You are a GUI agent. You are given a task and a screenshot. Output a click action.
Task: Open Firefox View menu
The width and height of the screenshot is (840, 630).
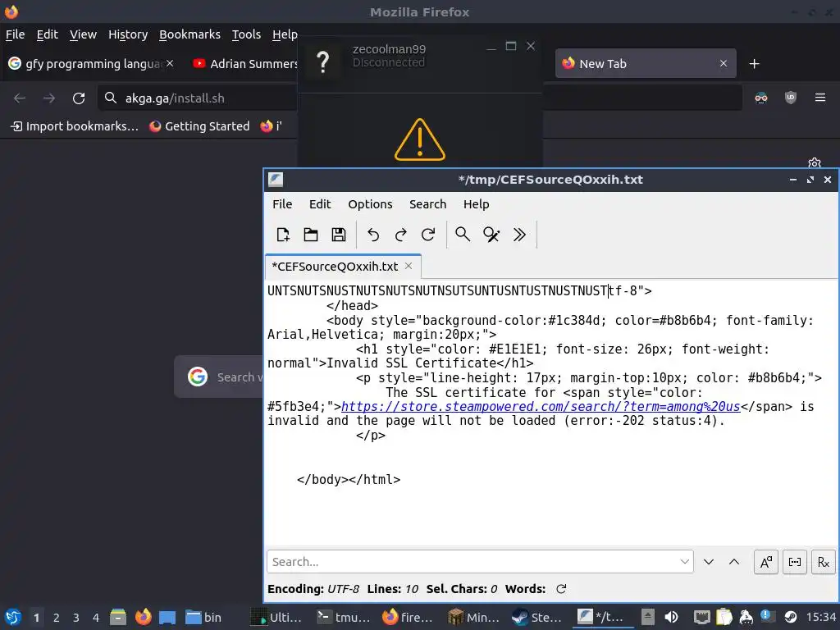pos(83,34)
